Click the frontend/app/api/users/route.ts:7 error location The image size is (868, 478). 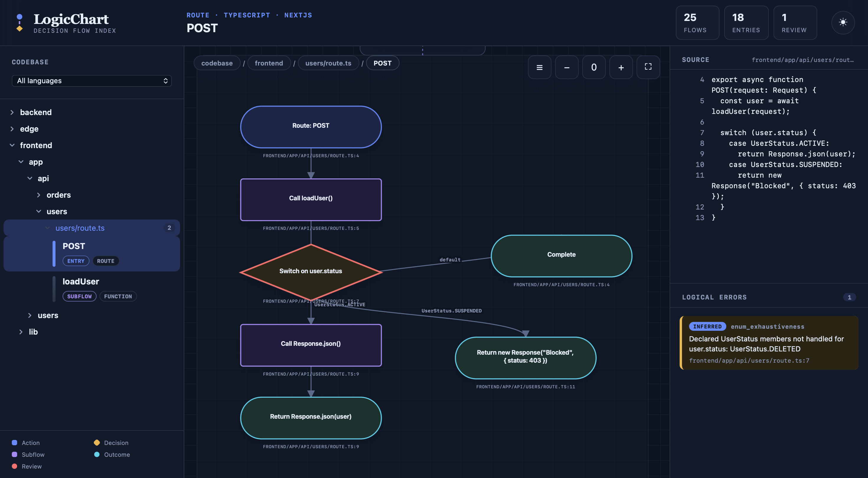(749, 361)
